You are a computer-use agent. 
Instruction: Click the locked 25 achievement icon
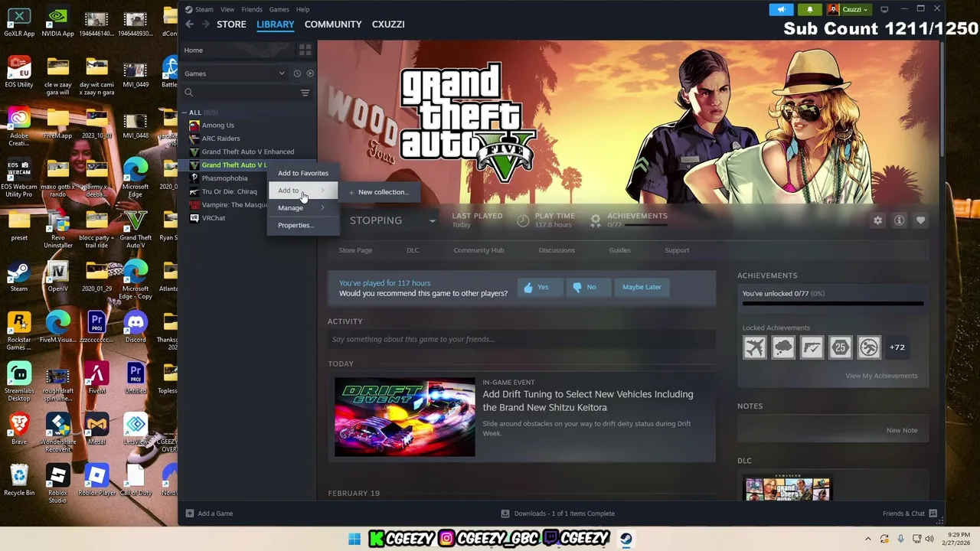tap(840, 347)
